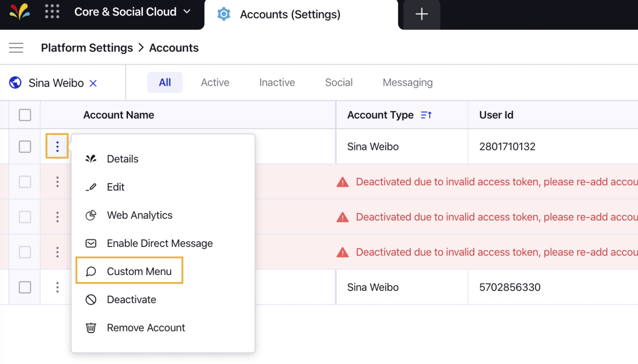Screen dimensions: 638x364
Task: Click the three-dot context menu icon
Action: click(x=57, y=146)
